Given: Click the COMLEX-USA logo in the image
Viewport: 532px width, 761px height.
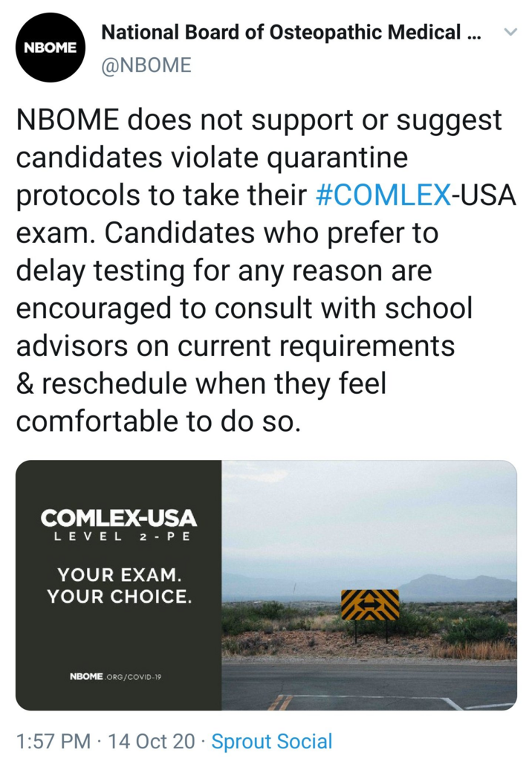Looking at the screenshot, I should coord(119,517).
